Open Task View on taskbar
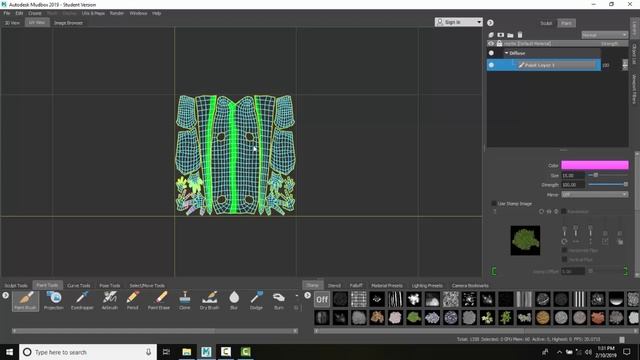This screenshot has width=640, height=360. pyautogui.click(x=167, y=352)
